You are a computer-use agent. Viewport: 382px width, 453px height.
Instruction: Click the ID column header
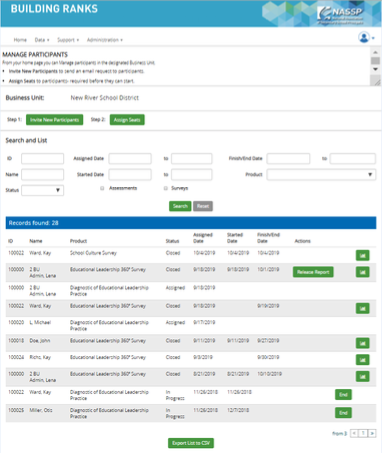point(10,241)
